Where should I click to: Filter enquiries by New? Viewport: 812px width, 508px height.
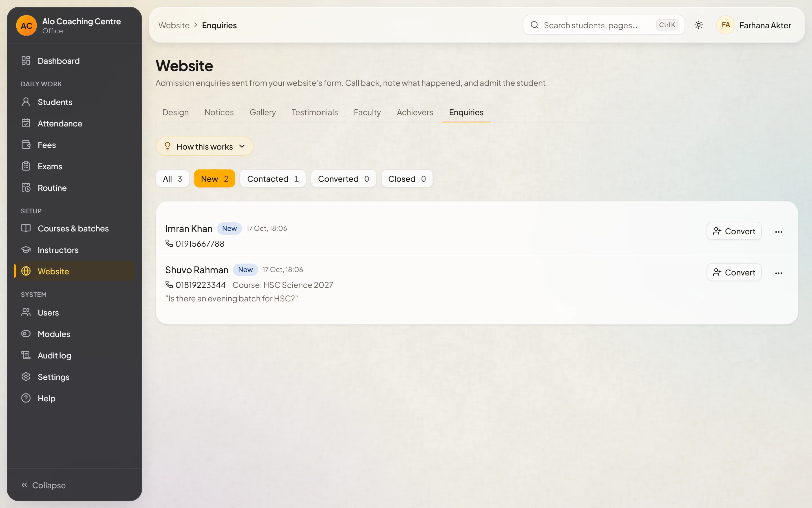point(214,179)
